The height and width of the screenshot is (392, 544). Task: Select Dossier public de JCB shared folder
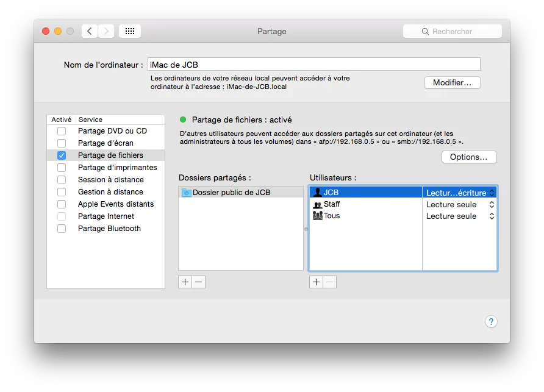[x=241, y=193]
